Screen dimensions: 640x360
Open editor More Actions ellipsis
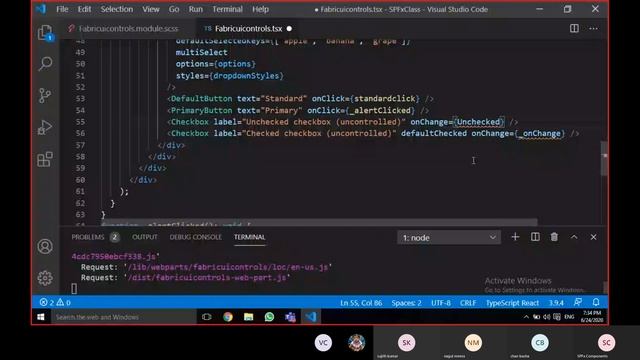click(x=593, y=28)
